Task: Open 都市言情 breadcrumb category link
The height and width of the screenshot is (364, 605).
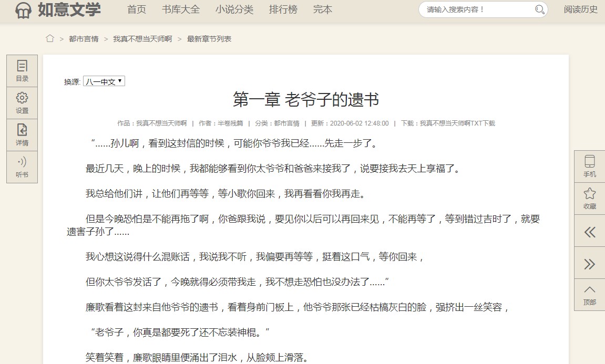Action: [84, 39]
